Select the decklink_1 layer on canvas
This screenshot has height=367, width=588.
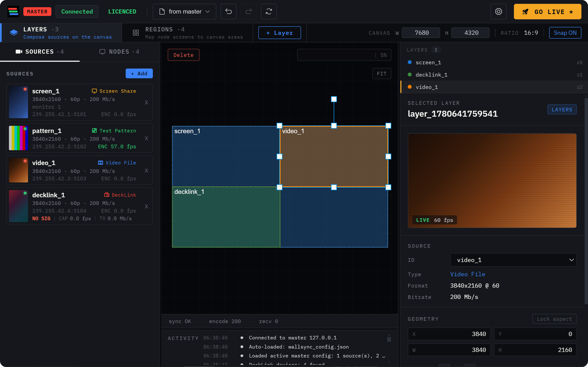pyautogui.click(x=226, y=217)
